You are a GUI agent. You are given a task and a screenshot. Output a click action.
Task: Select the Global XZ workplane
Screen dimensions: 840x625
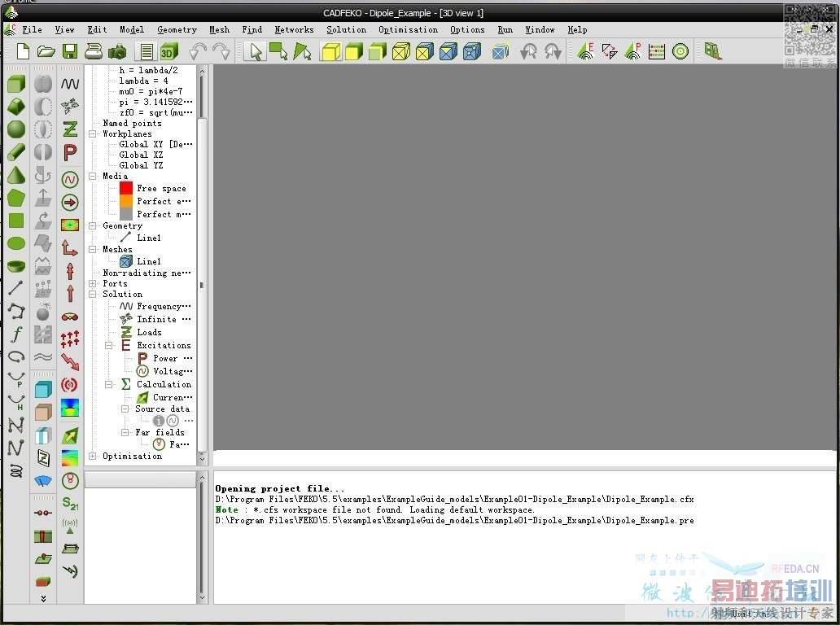pyautogui.click(x=141, y=155)
